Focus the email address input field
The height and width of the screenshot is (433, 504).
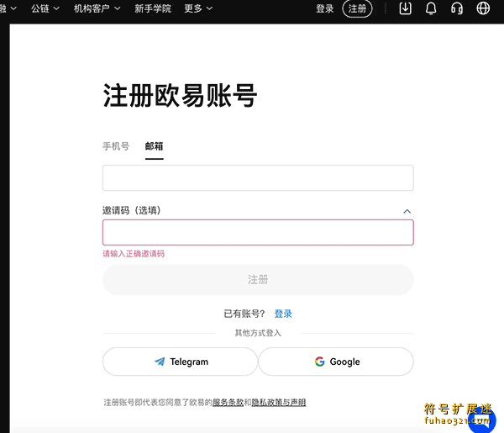(x=258, y=178)
